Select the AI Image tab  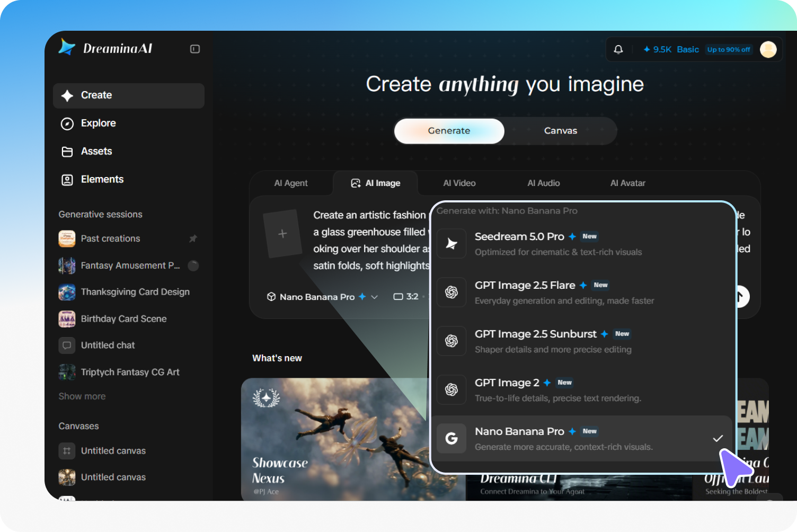(x=376, y=183)
